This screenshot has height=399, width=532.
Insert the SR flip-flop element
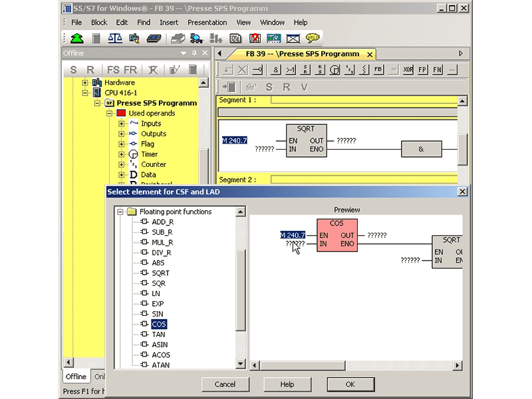click(x=305, y=70)
